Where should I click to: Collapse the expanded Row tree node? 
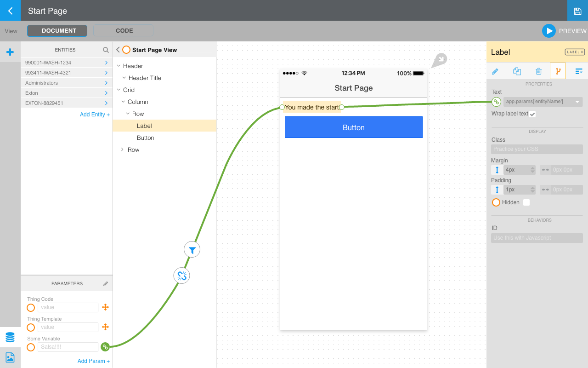pyautogui.click(x=128, y=114)
